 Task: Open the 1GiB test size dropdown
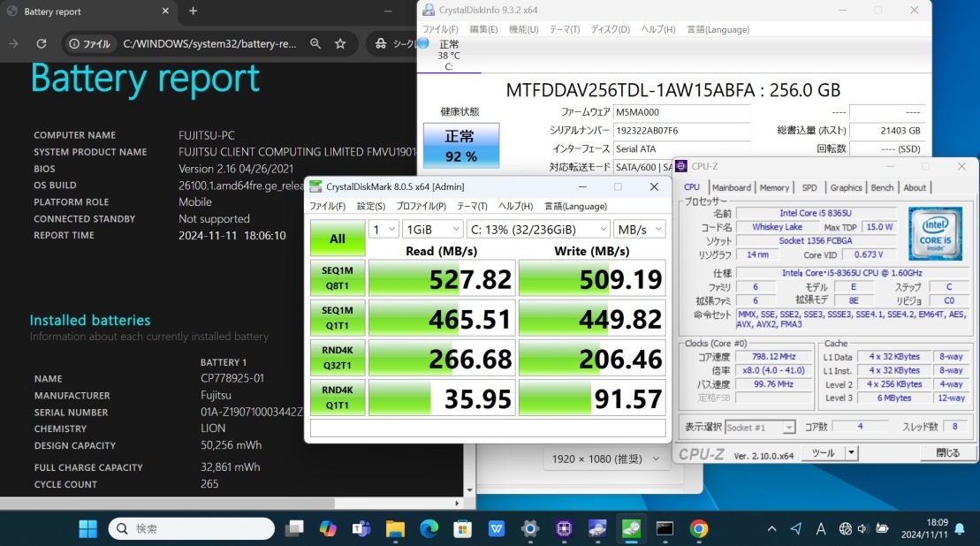(432, 230)
